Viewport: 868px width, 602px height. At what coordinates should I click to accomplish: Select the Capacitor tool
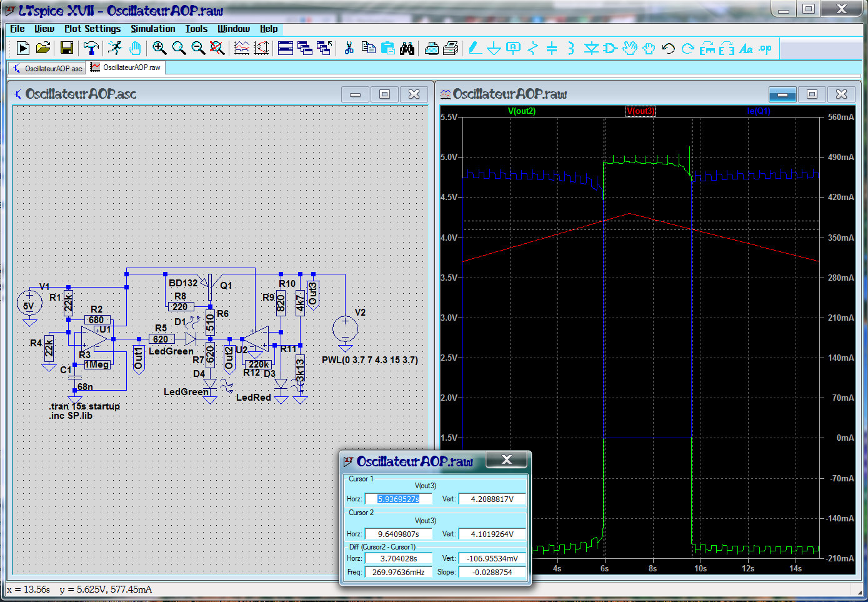(x=552, y=48)
